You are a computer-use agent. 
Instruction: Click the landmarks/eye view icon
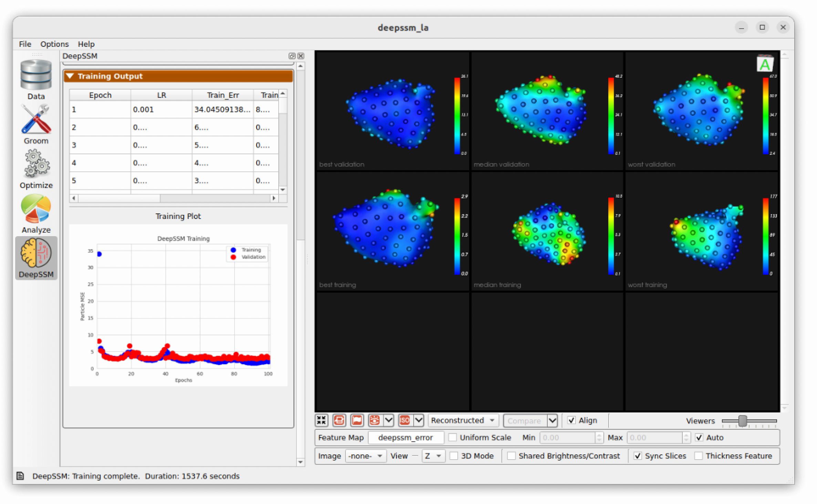[x=375, y=420]
